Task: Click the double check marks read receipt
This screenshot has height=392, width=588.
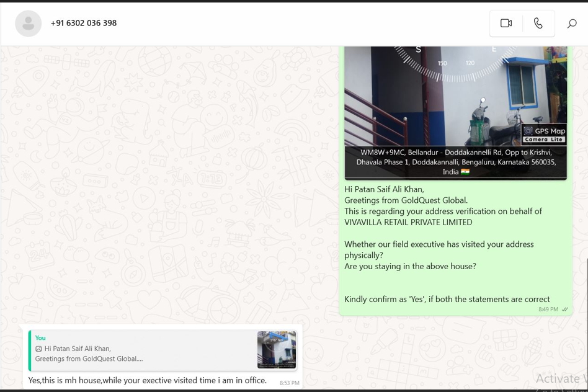Action: click(x=565, y=309)
